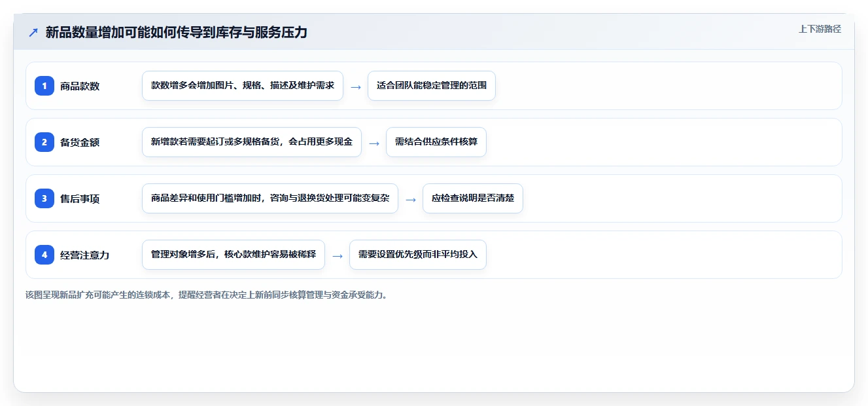The height and width of the screenshot is (406, 868).
Task: Select the 经营注意力 row label
Action: click(x=85, y=255)
